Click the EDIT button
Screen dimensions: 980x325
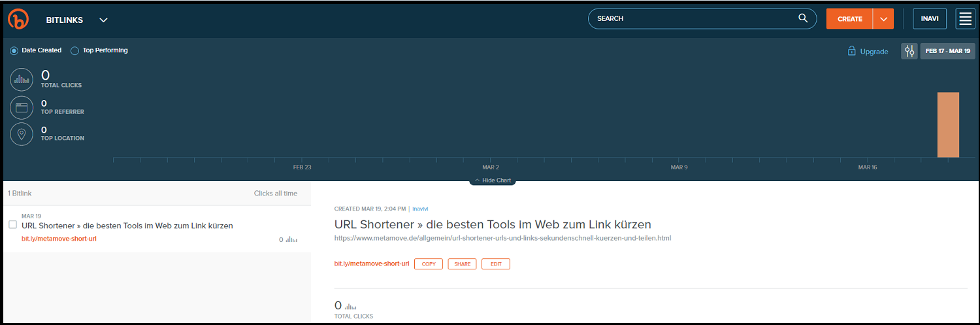pyautogui.click(x=496, y=264)
